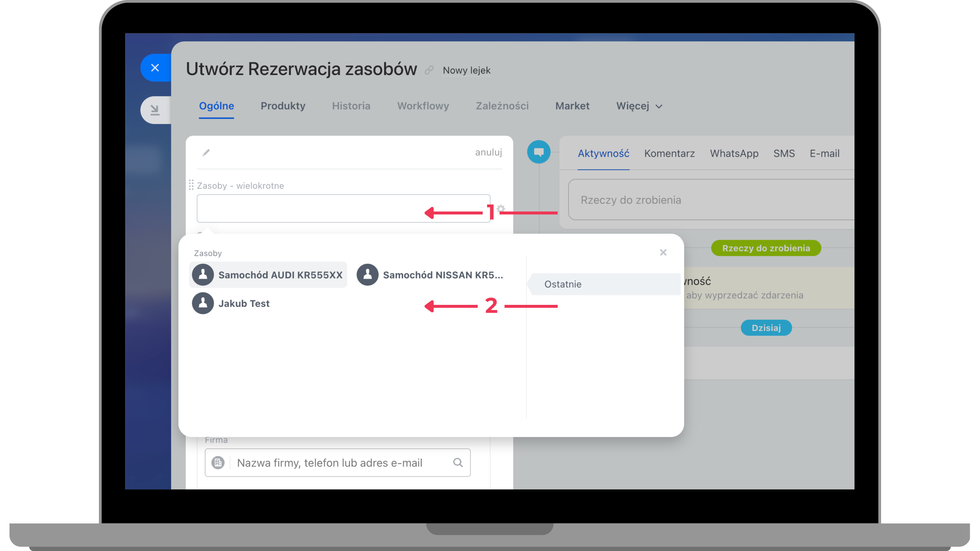Click avatar icon of Jakub Test
Viewport: 980px width, 551px height.
pos(203,303)
